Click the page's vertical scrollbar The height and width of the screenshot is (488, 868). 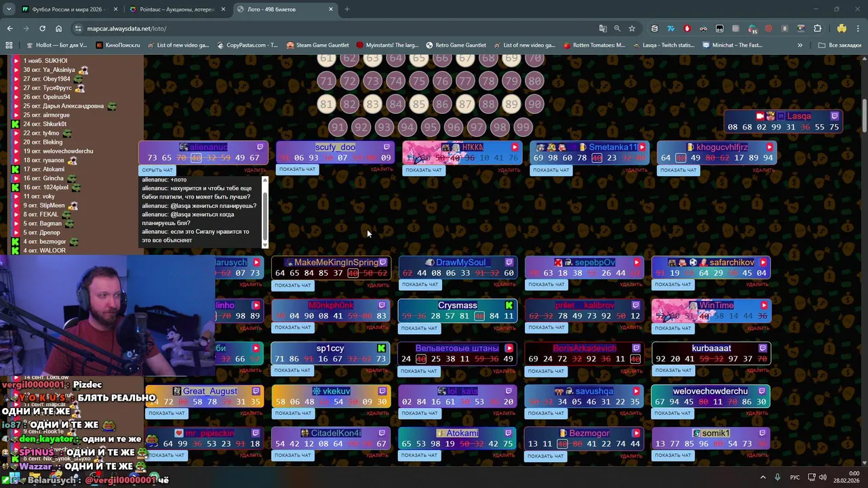tap(864, 117)
